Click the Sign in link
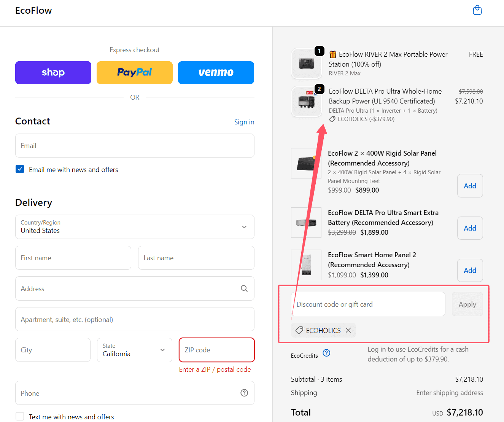The width and height of the screenshot is (504, 422). (x=244, y=122)
